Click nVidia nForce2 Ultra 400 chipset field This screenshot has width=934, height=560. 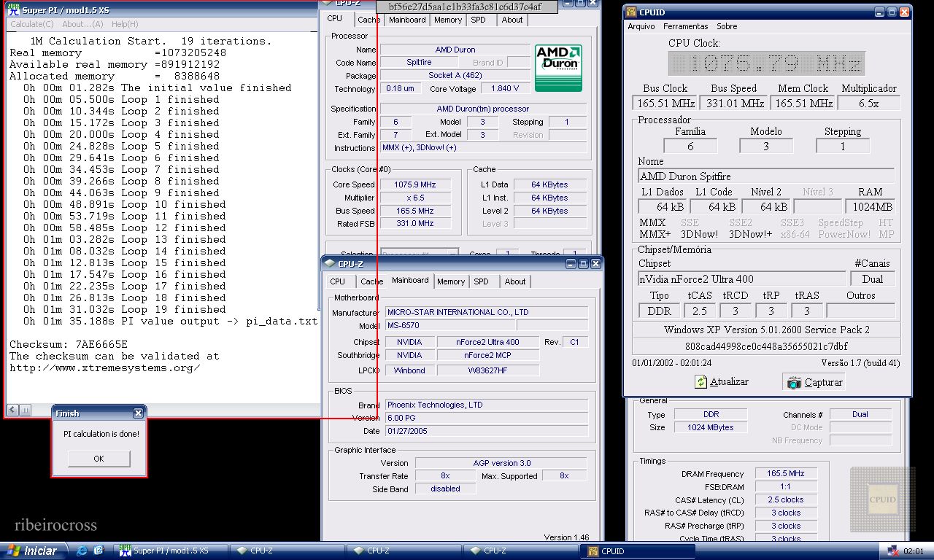click(741, 279)
